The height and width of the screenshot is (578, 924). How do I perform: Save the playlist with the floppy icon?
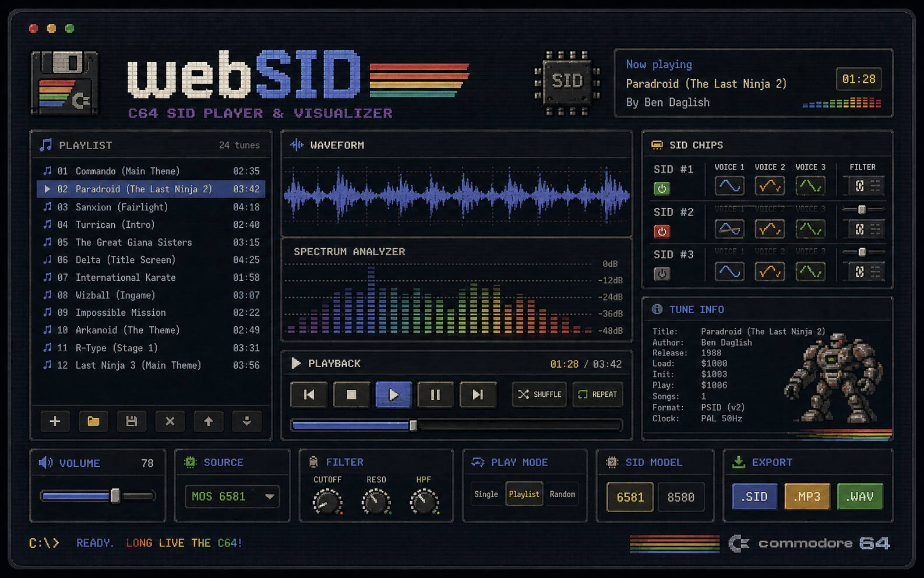132,421
